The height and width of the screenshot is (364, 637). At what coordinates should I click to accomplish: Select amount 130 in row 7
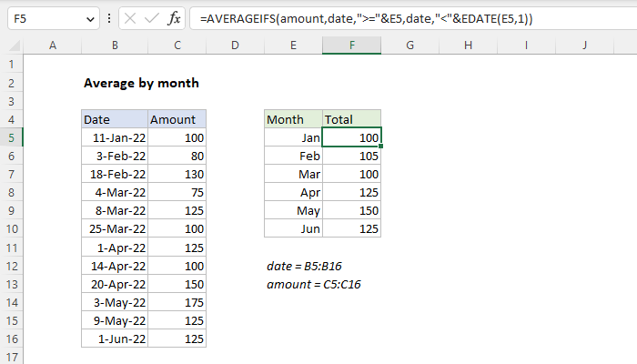tap(177, 175)
